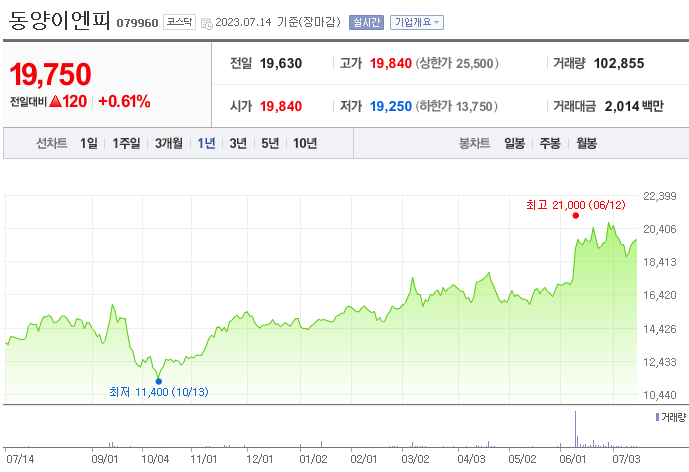Click the tallest volume bar near 06/01

(x=575, y=429)
